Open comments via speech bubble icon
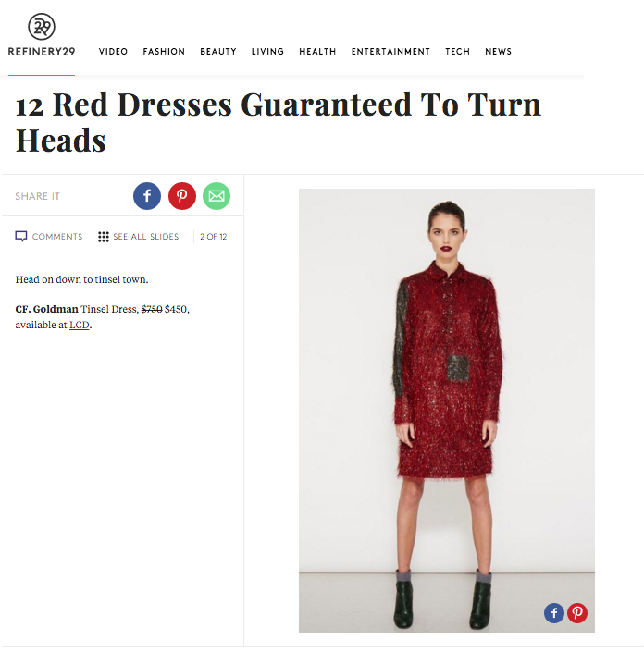This screenshot has width=644, height=652. (20, 236)
